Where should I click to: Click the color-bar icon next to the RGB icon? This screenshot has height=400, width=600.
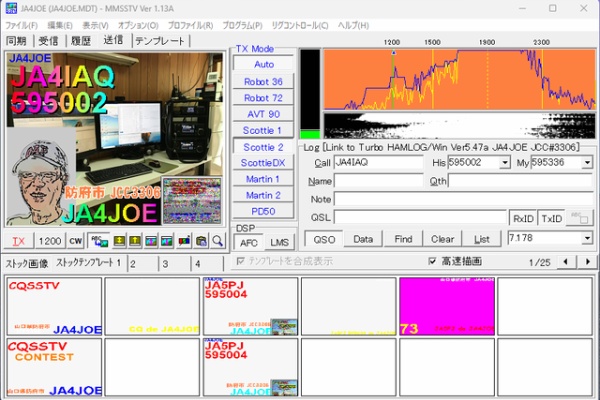click(167, 241)
